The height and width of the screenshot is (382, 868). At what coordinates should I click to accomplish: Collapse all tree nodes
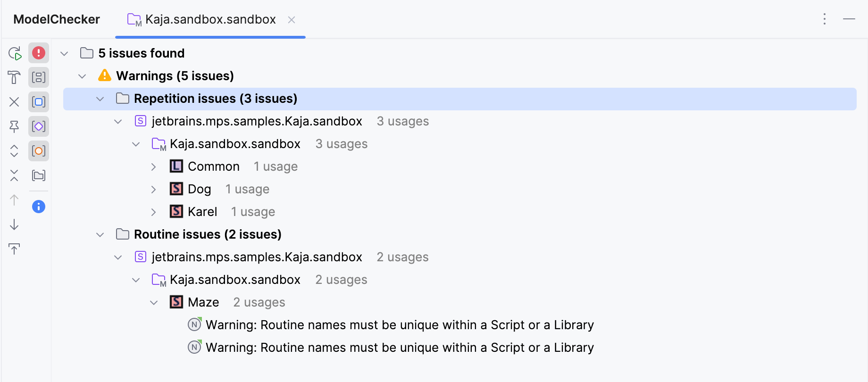click(14, 175)
